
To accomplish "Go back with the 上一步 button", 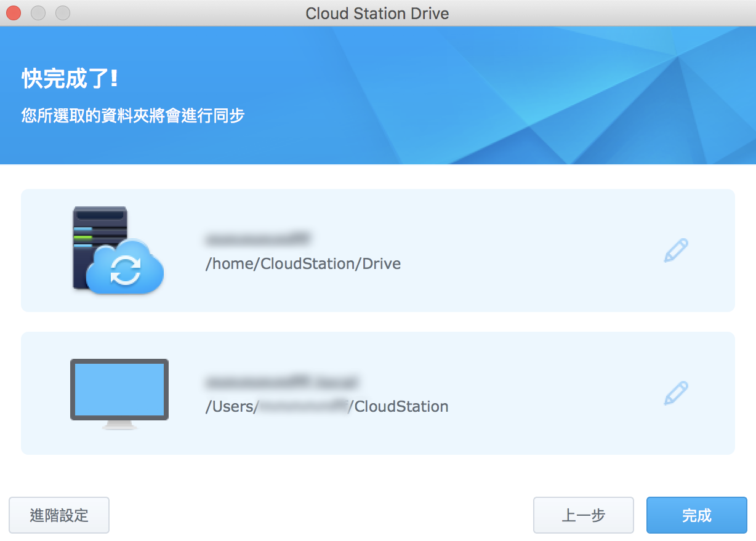I will 583,515.
